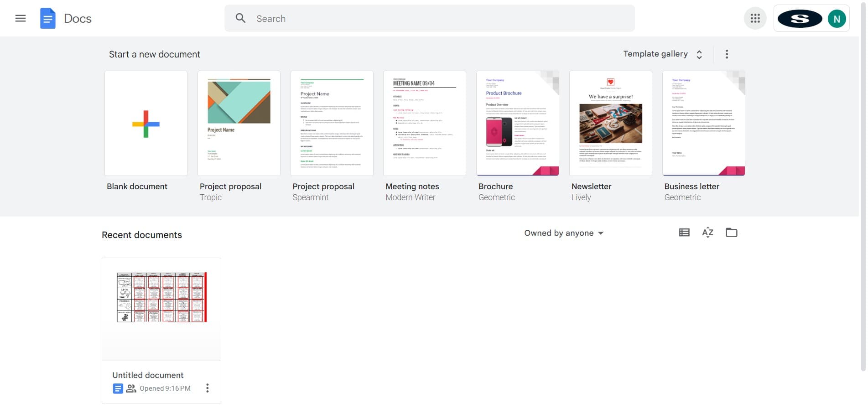
Task: Click the Lively subtitle text
Action: (581, 197)
